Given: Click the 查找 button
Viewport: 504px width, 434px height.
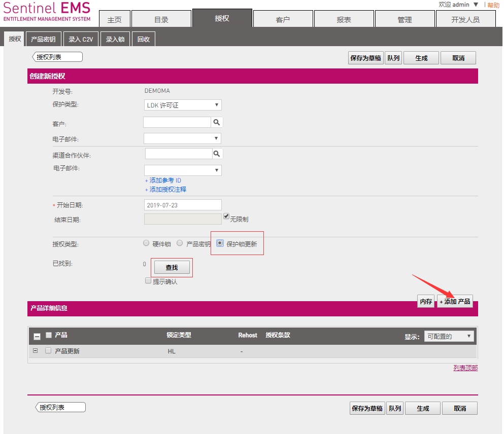Looking at the screenshot, I should pos(172,267).
